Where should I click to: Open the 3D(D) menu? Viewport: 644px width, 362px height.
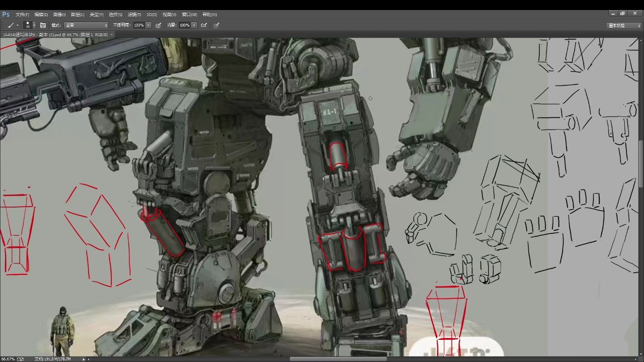click(151, 15)
